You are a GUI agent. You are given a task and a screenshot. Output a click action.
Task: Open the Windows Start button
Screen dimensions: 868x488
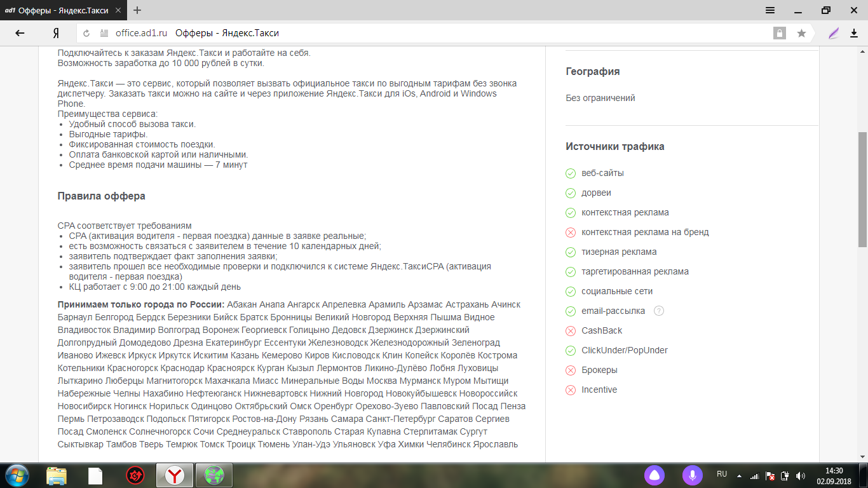(17, 475)
